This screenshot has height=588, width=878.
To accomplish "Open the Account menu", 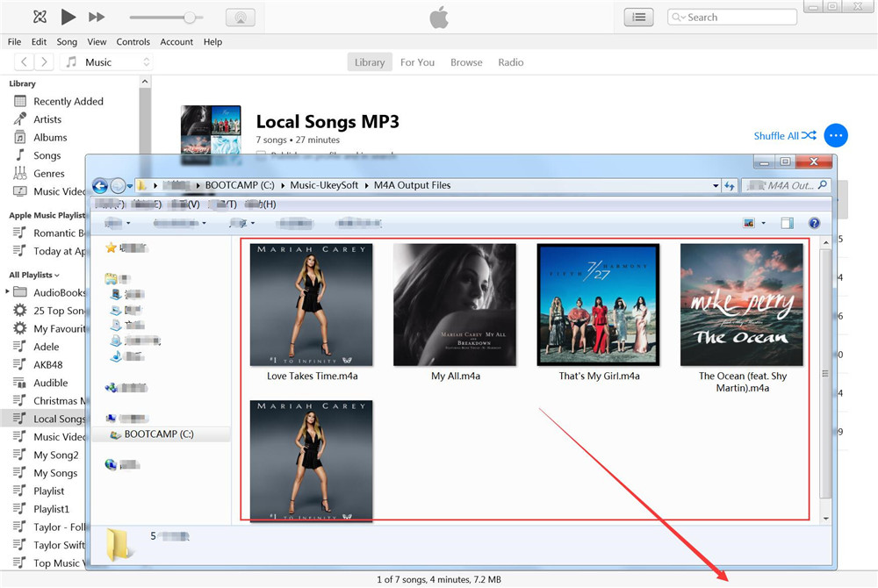I will pos(176,42).
